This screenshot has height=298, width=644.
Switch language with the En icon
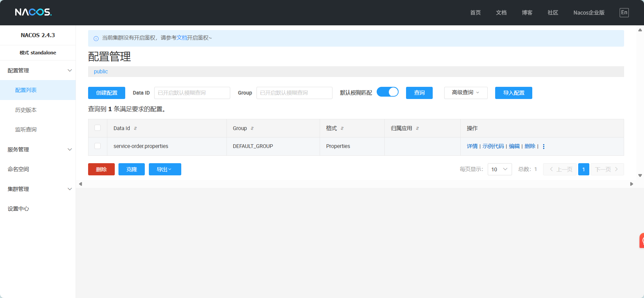[x=624, y=13]
